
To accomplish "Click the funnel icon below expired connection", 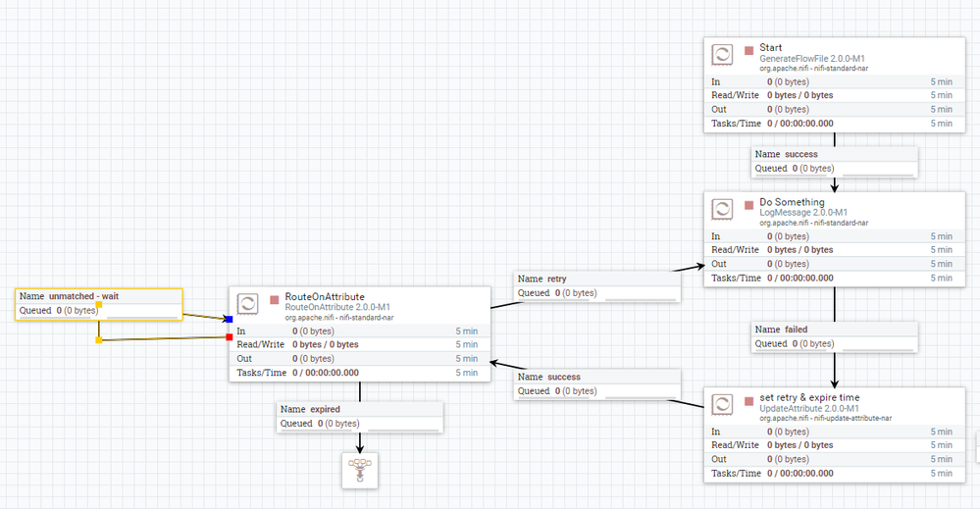I will 360,471.
